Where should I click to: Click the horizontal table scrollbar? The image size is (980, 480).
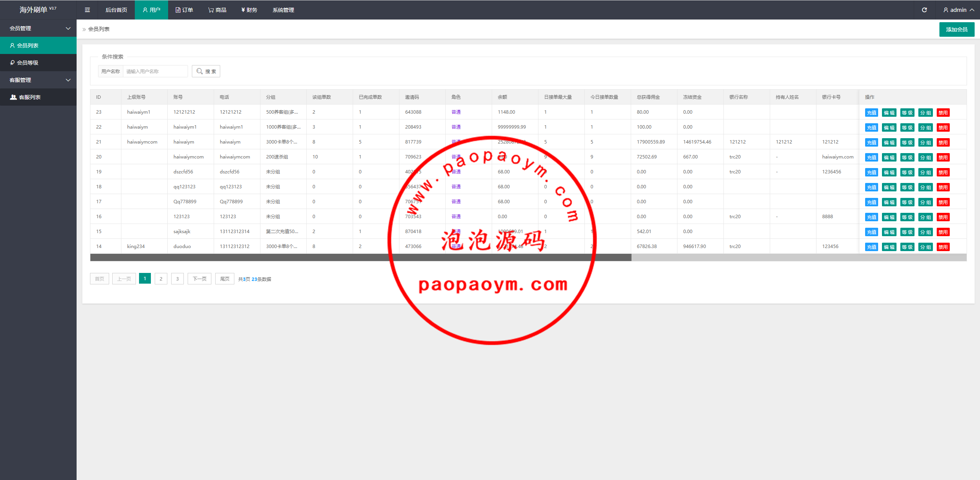tap(361, 258)
